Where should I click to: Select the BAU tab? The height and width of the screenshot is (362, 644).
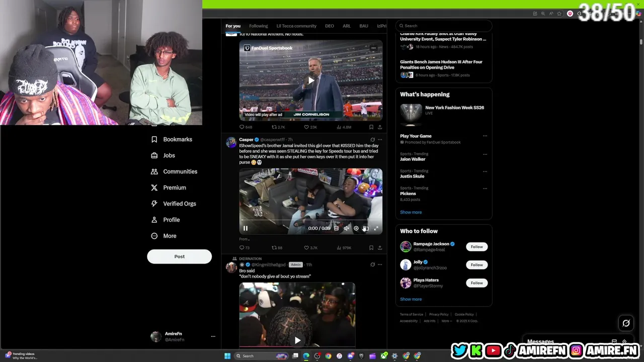(364, 26)
